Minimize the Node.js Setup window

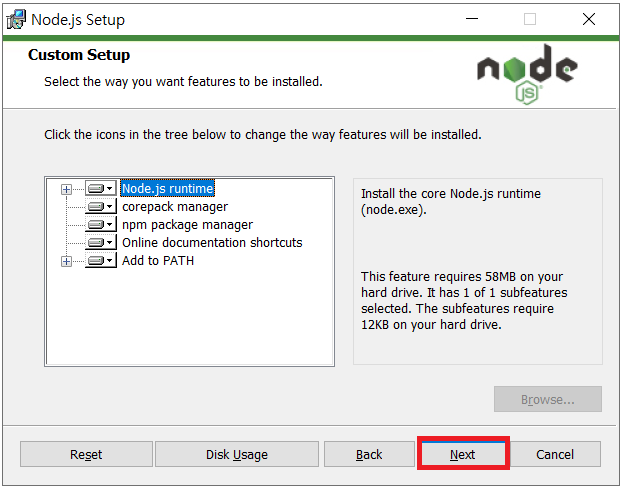pyautogui.click(x=472, y=19)
